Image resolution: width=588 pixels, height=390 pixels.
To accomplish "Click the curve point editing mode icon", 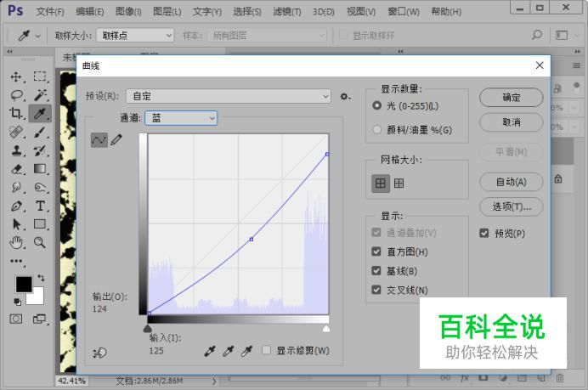I will [99, 140].
